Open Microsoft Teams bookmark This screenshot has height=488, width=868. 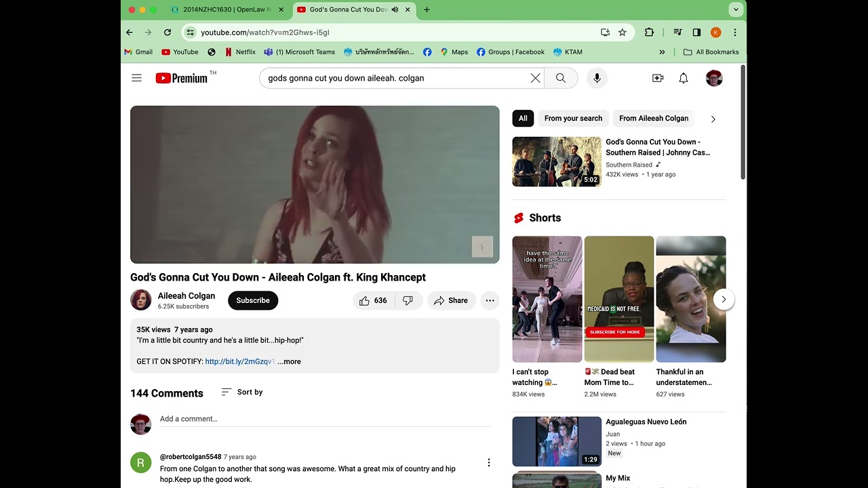(300, 52)
